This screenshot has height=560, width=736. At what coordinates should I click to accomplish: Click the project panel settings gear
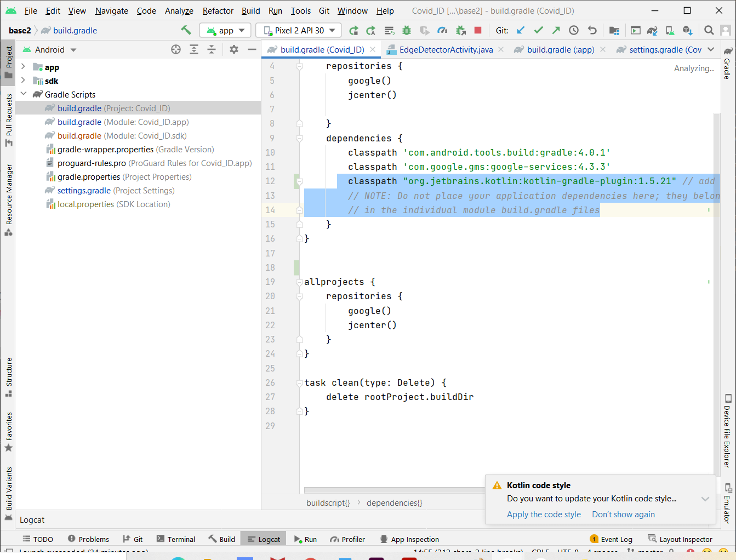click(234, 50)
